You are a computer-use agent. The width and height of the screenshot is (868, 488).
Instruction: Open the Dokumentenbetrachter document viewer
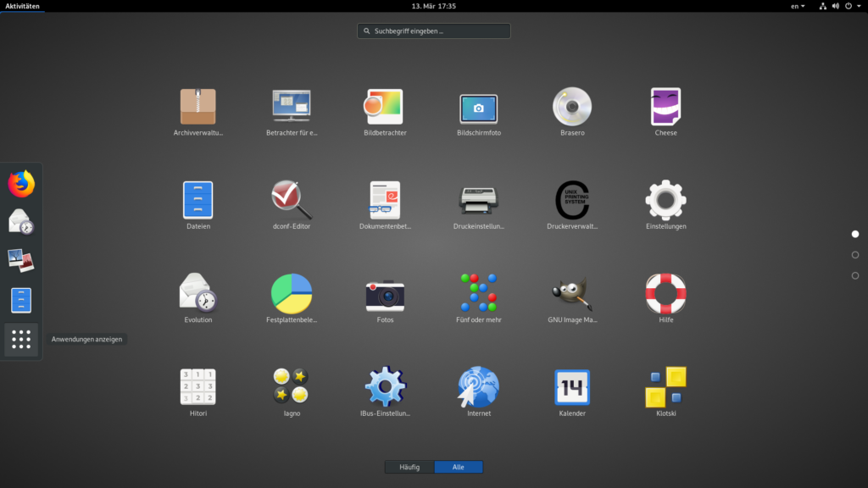[385, 205]
